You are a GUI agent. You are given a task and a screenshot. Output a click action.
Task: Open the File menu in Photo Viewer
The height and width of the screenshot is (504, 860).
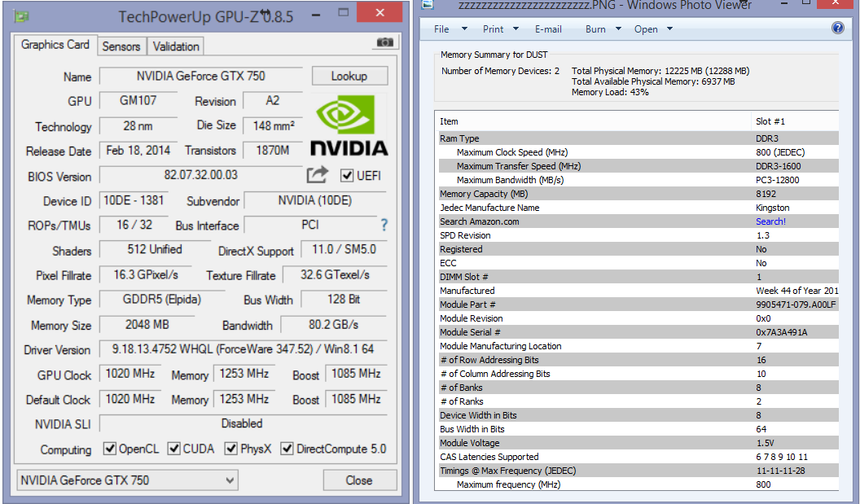(x=441, y=29)
